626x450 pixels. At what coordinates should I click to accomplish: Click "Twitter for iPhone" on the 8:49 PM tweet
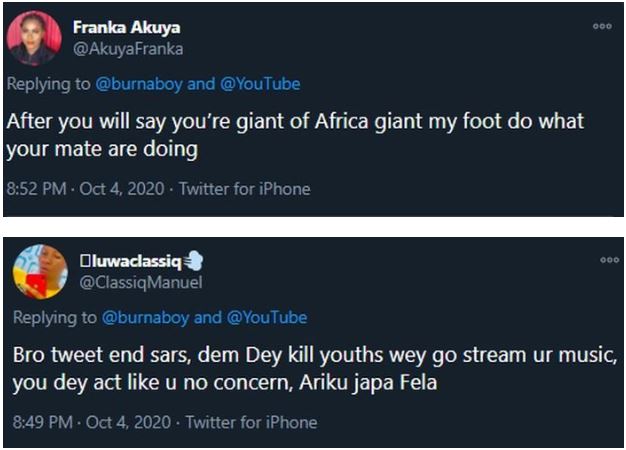[251, 422]
